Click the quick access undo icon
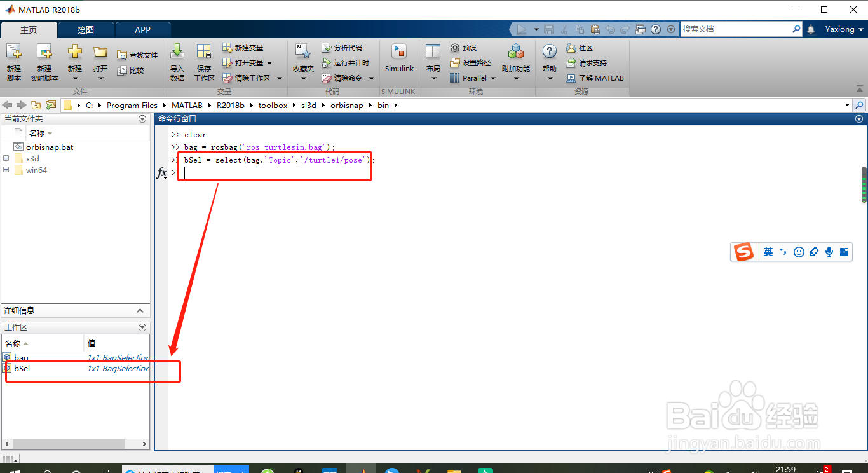Screen dimensions: 868x473 (611, 29)
